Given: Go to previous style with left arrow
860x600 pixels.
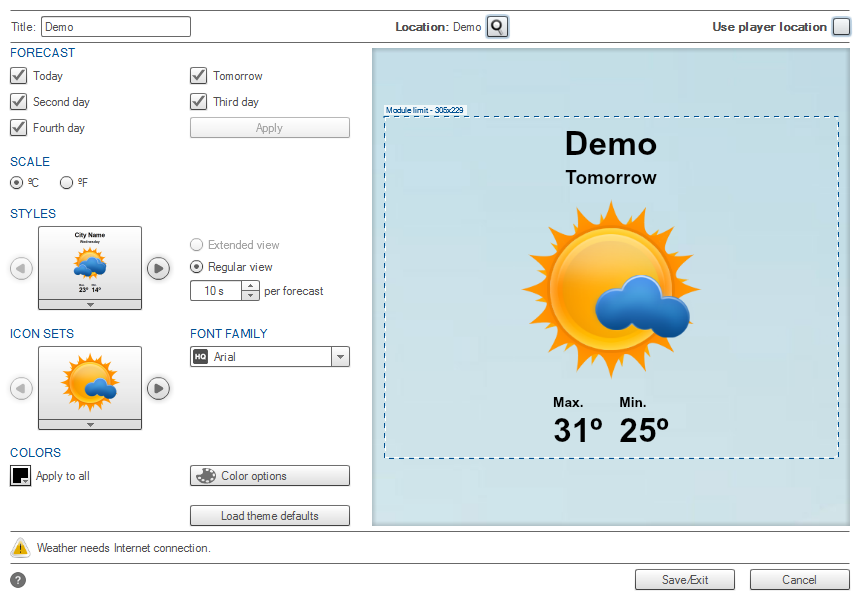Looking at the screenshot, I should click(x=21, y=268).
